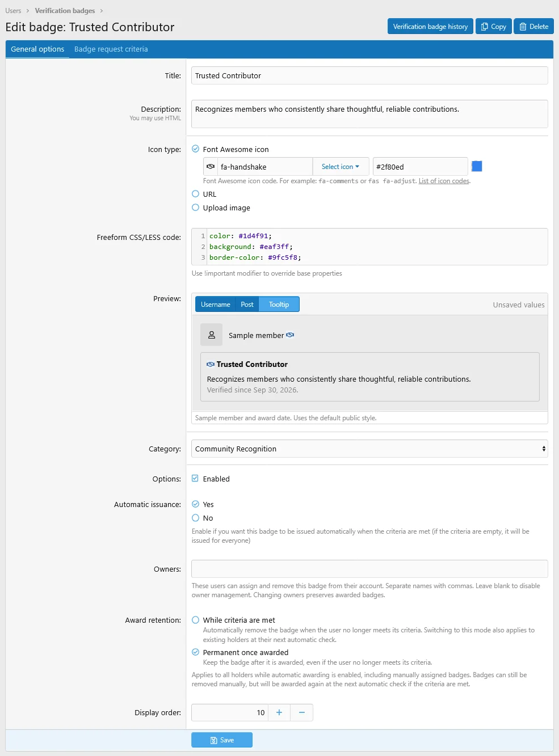Show Username preview tab
The image size is (559, 756).
click(x=216, y=305)
